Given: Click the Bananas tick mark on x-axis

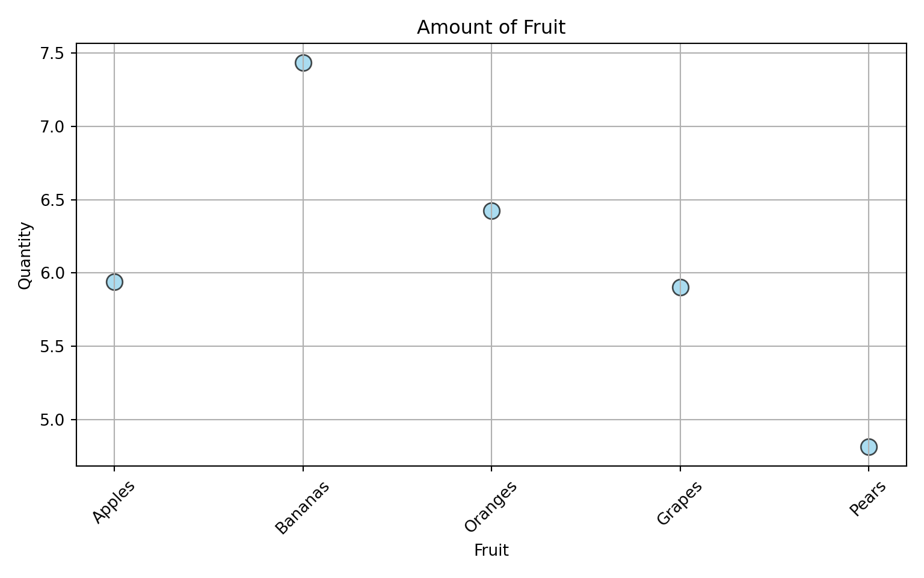Looking at the screenshot, I should click(303, 468).
